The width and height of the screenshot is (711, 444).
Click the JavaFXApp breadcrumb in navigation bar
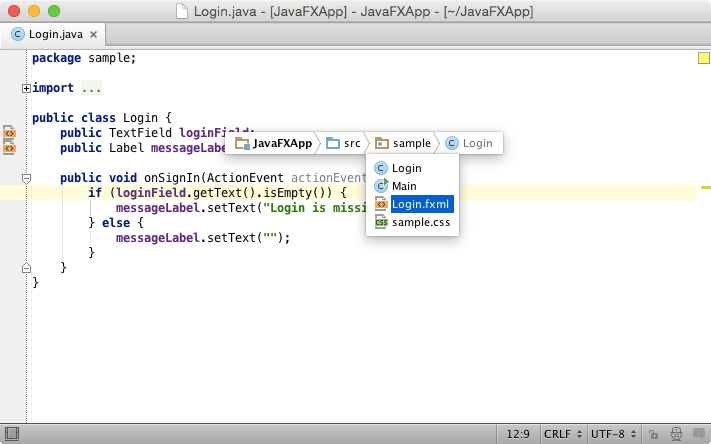(273, 143)
